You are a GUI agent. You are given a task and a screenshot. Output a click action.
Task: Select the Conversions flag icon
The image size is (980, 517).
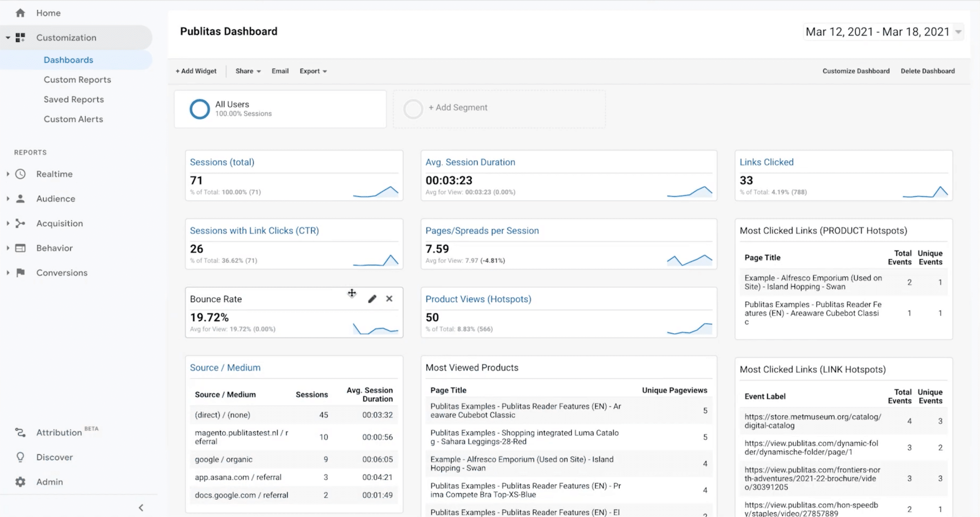21,273
